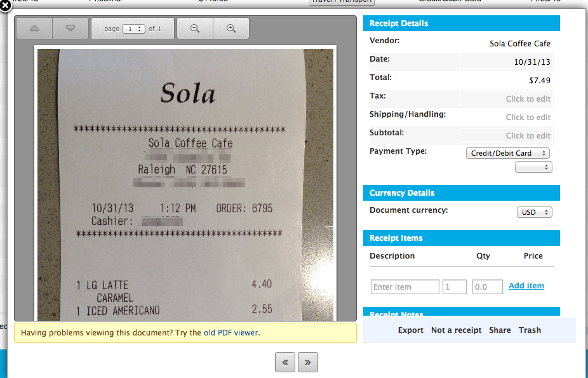Open the Payment Type dropdown
This screenshot has height=378, width=588.
[508, 153]
